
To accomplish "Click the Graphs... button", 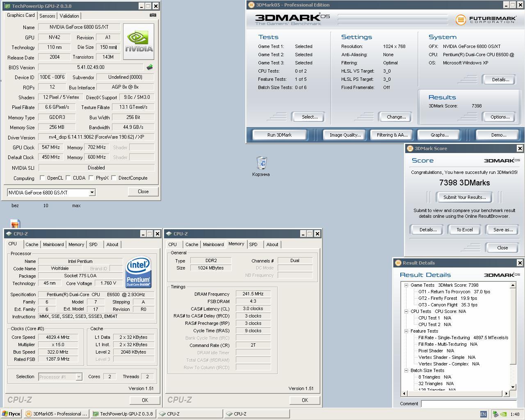I will point(439,135).
